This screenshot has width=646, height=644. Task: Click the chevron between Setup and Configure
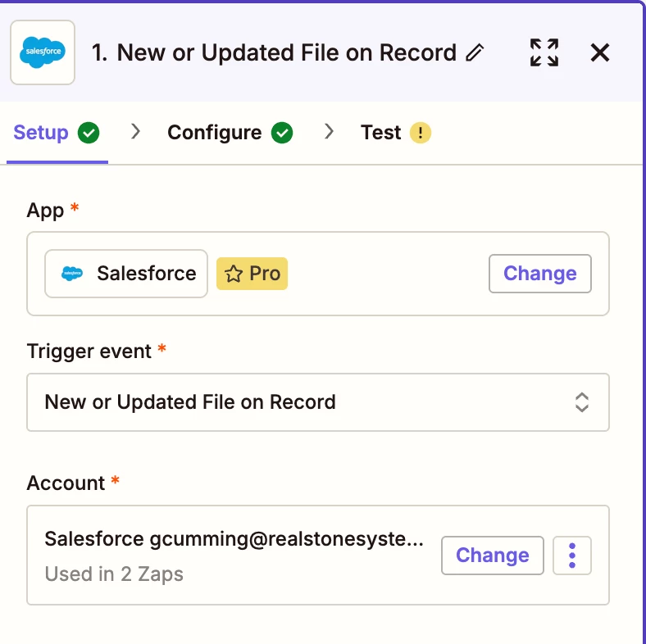135,132
